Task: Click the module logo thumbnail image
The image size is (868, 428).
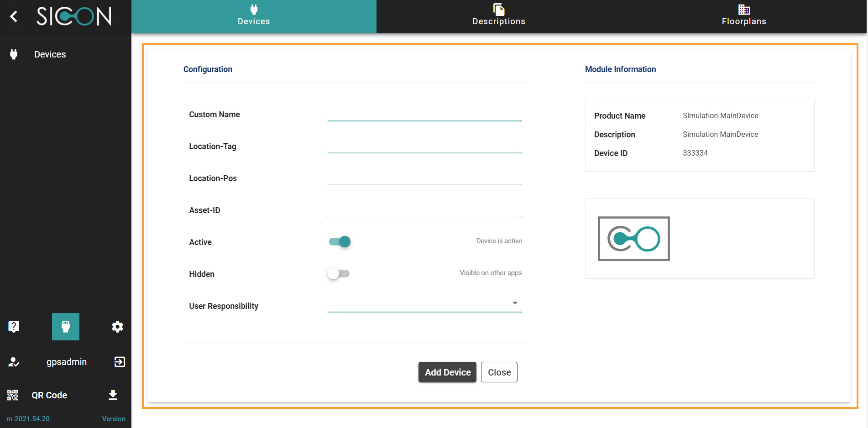Action: pos(633,239)
